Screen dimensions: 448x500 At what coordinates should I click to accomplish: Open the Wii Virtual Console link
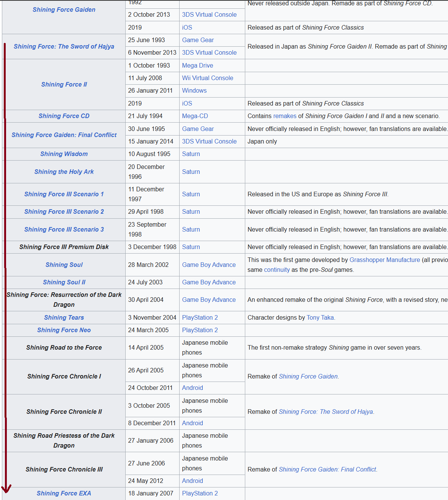click(x=207, y=78)
